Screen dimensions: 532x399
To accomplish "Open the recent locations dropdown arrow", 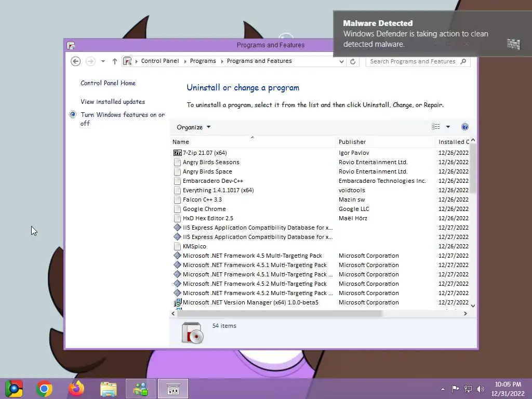I will pos(103,61).
